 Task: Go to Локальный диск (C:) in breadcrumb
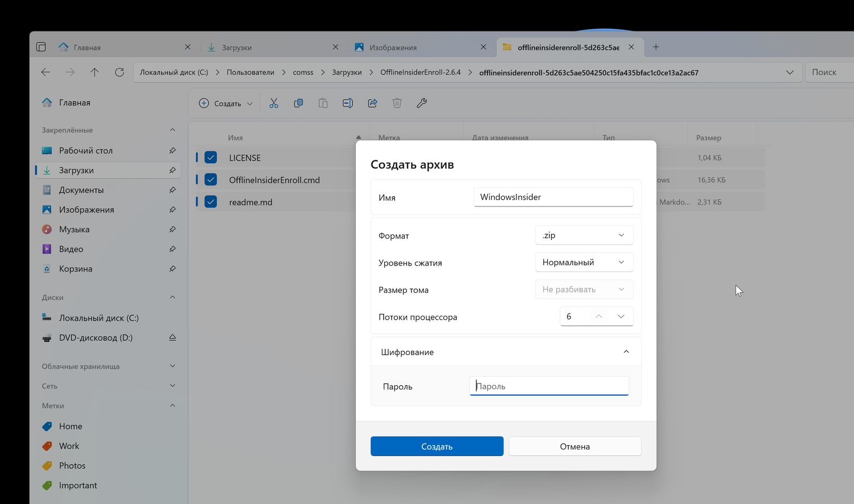[x=174, y=72]
